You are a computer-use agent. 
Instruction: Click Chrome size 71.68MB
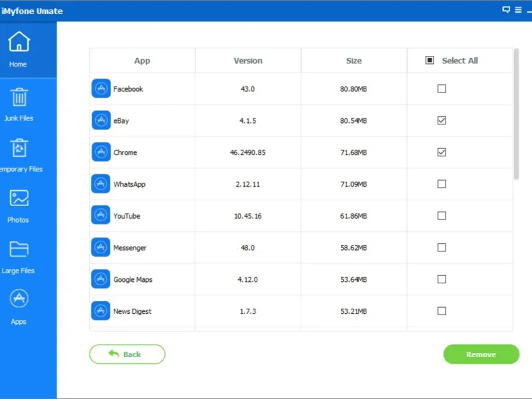click(354, 152)
